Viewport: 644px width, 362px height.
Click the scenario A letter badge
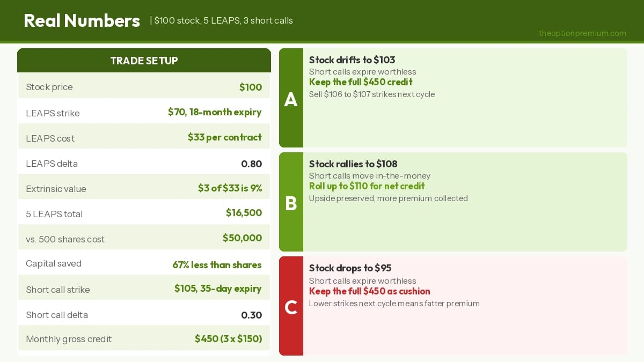291,98
